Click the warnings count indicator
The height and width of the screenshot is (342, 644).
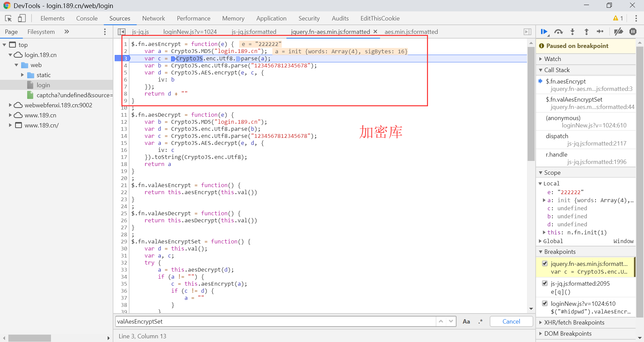click(618, 18)
